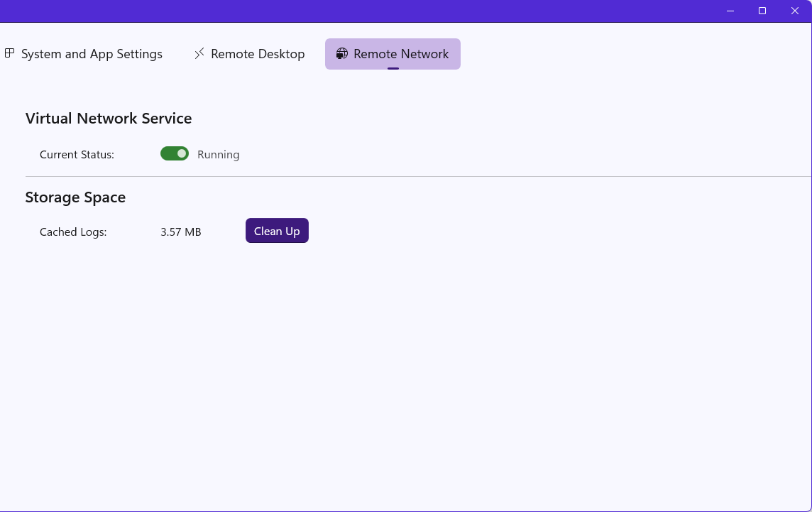The image size is (812, 512).
Task: Click the Current Status label
Action: [77, 154]
